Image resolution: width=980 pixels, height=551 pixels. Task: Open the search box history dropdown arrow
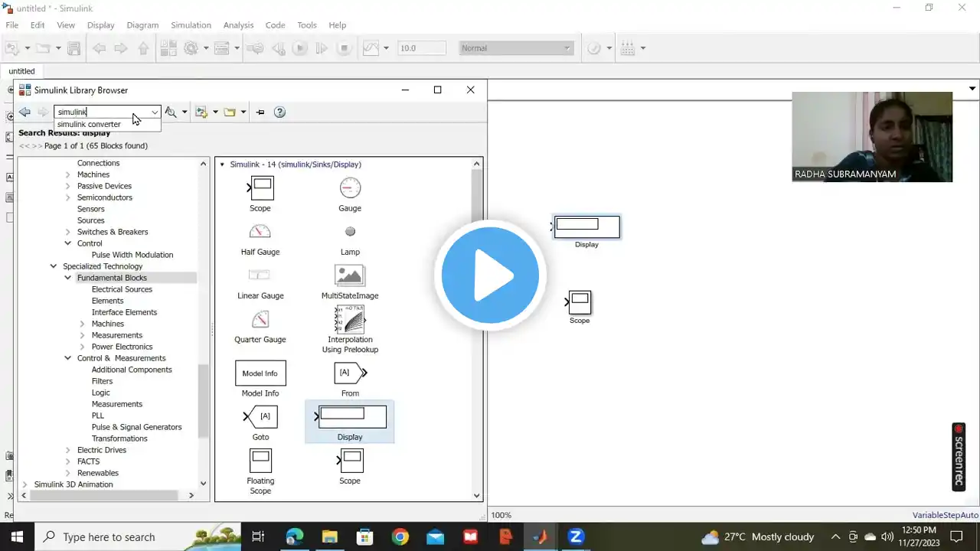point(155,112)
